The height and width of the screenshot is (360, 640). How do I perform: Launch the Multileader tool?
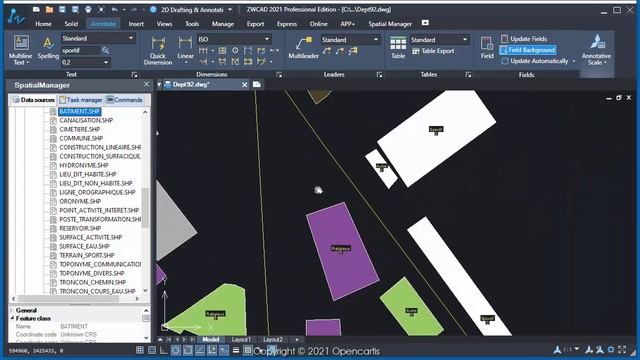(303, 48)
